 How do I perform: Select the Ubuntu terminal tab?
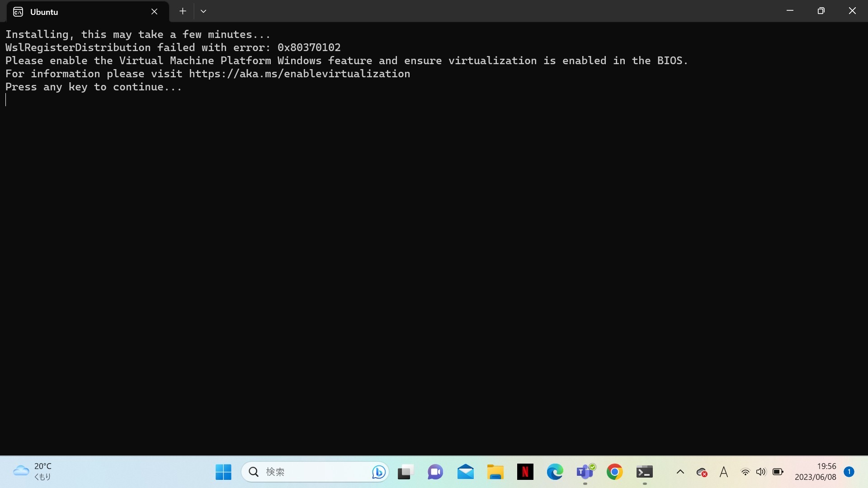point(81,12)
